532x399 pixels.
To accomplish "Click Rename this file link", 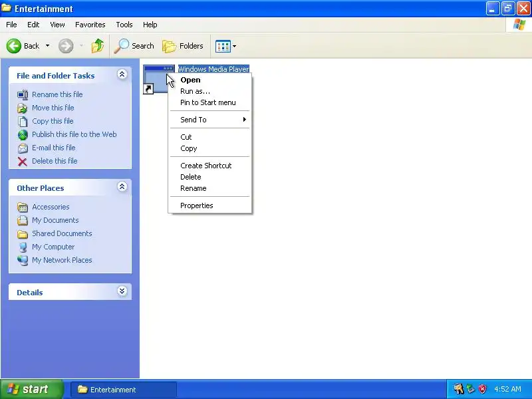I will [x=57, y=94].
